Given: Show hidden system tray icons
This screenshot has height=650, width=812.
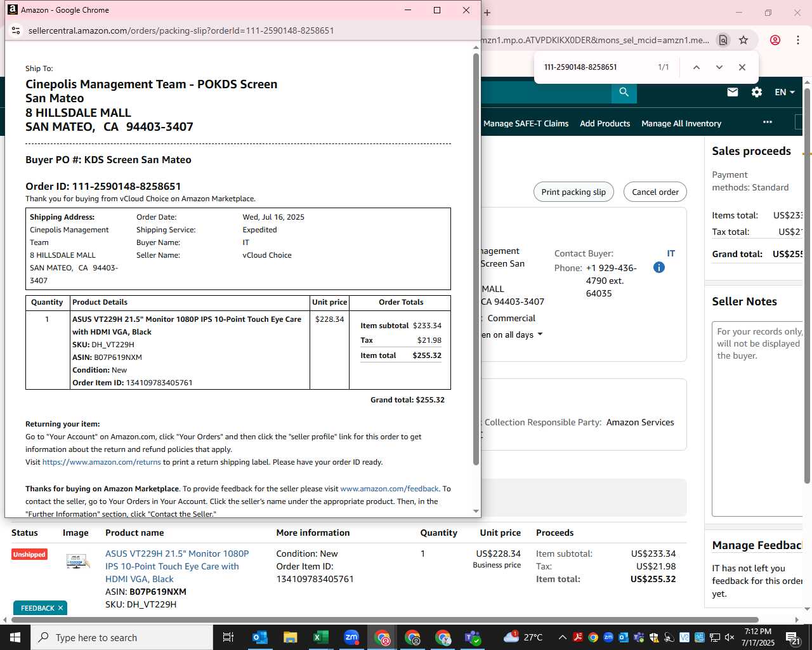Looking at the screenshot, I should coord(563,637).
